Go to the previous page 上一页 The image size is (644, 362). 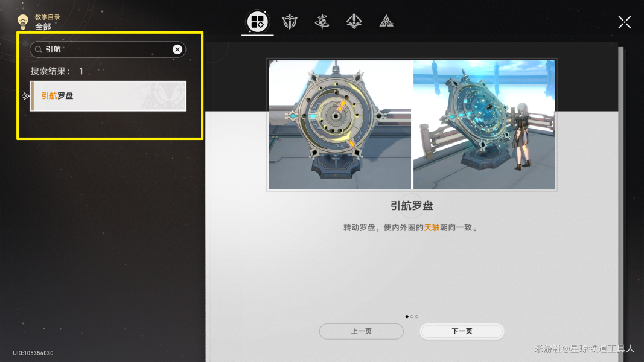(x=362, y=331)
